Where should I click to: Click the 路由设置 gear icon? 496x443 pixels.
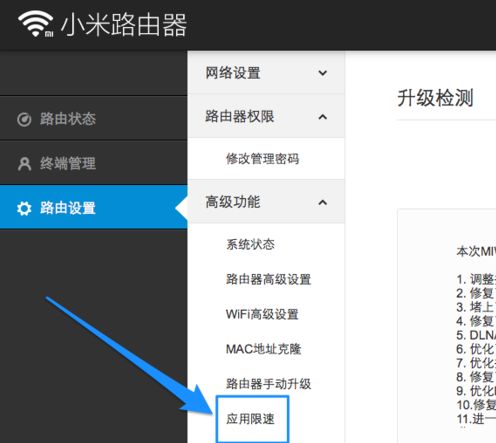(24, 208)
